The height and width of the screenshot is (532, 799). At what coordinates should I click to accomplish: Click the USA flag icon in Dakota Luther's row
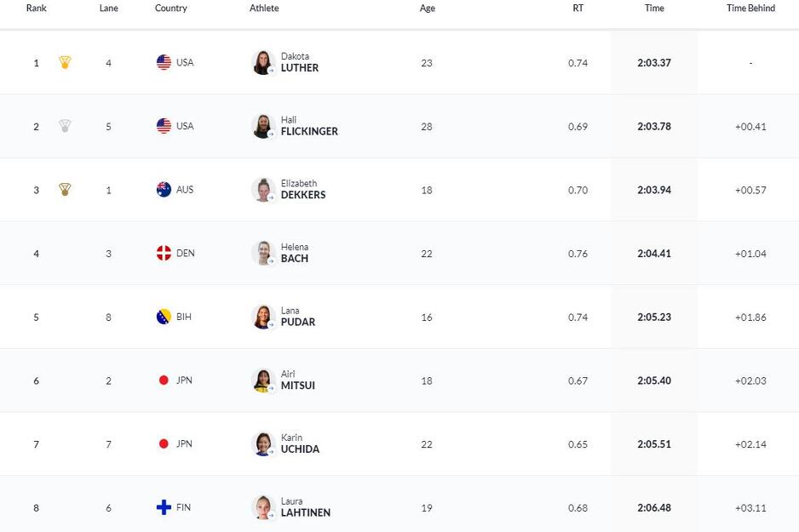(164, 62)
